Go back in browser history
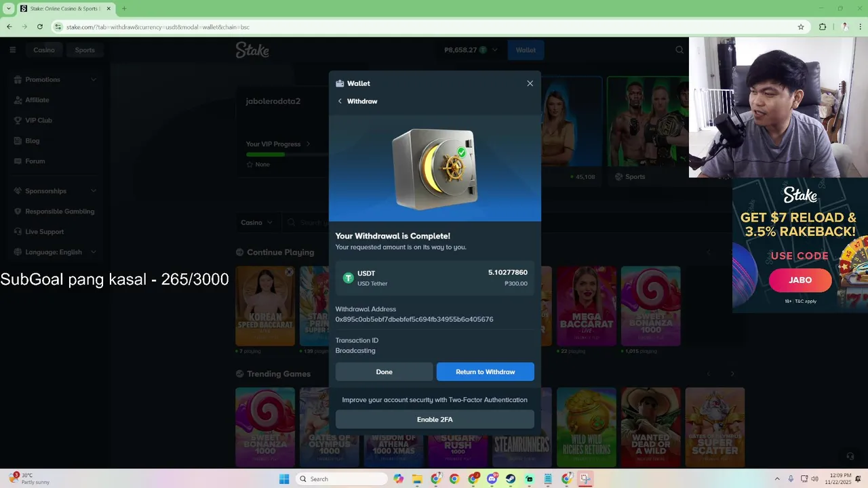Viewport: 868px width, 488px height. point(9,27)
